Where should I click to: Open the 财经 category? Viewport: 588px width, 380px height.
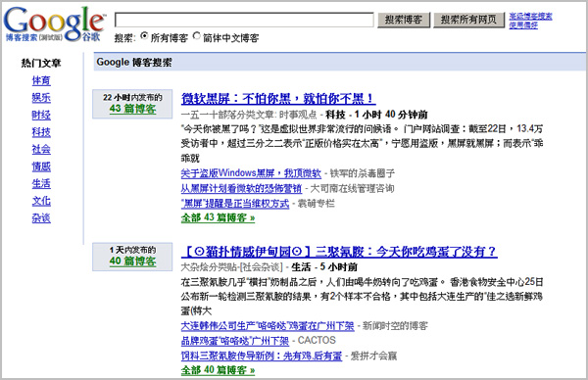41,115
